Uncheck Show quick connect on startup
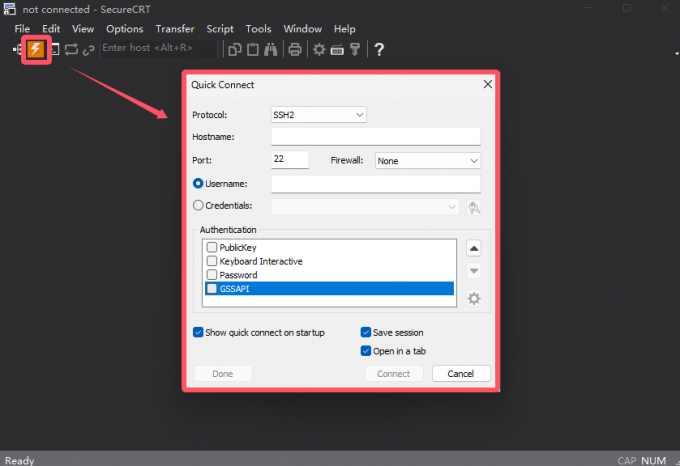This screenshot has height=466, width=680. [x=198, y=332]
